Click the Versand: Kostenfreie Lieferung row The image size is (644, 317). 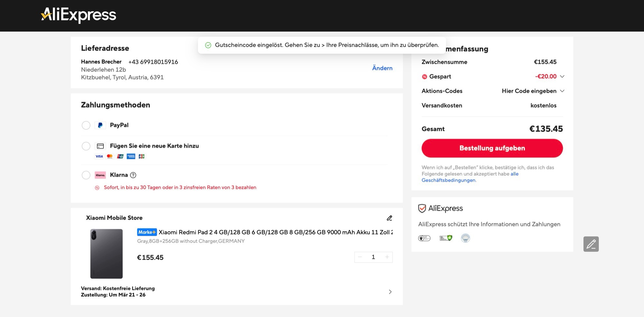coord(118,288)
